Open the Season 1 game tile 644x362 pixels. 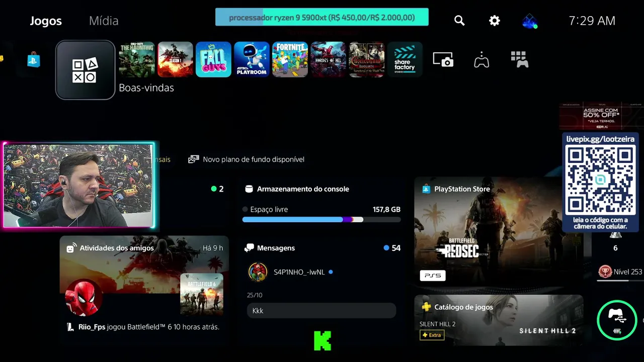tap(175, 59)
